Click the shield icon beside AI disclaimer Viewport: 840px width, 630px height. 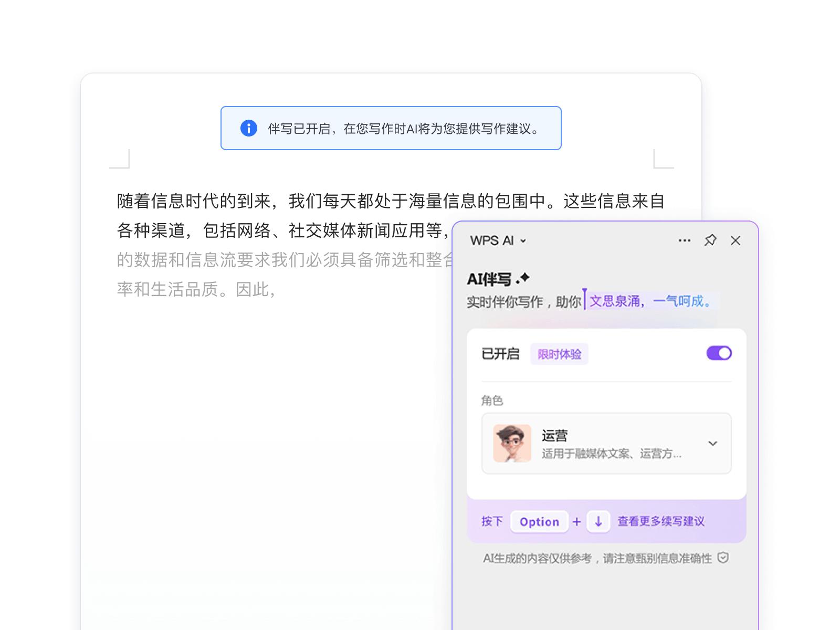click(723, 558)
